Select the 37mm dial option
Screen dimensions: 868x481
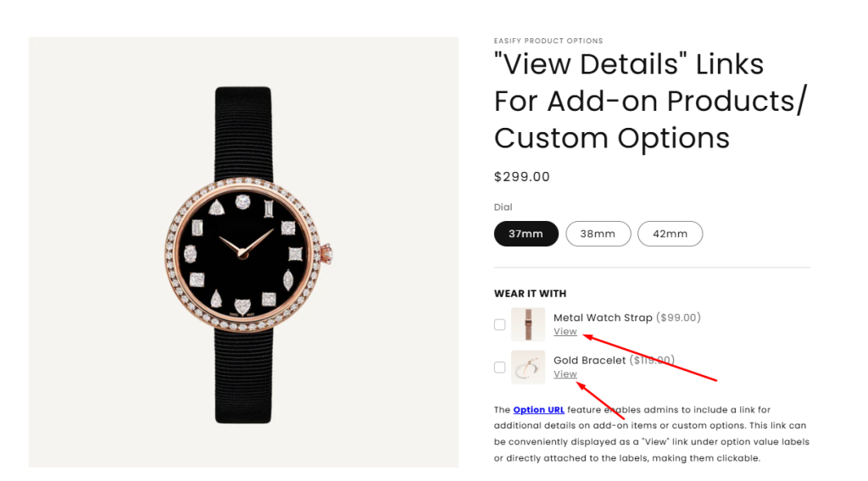pyautogui.click(x=526, y=234)
